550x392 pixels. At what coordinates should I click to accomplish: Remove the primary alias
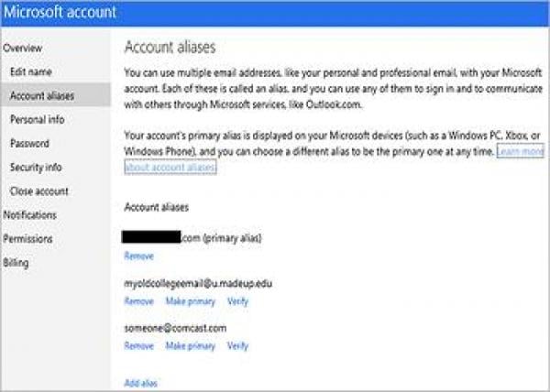pyautogui.click(x=138, y=255)
